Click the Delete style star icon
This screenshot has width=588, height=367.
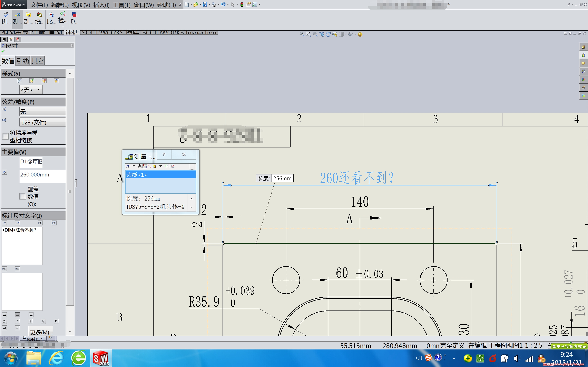pyautogui.click(x=44, y=81)
